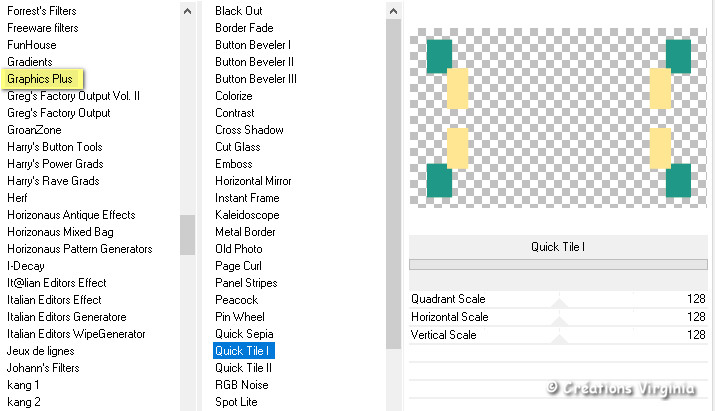Select Kaleidoscope from effects list
The width and height of the screenshot is (715, 411).
(x=247, y=215)
